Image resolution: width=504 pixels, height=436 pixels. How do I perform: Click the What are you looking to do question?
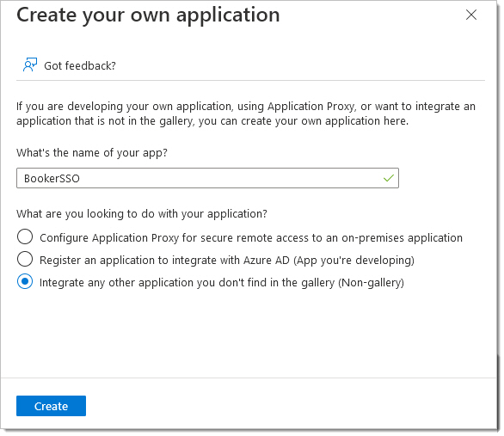click(x=142, y=214)
